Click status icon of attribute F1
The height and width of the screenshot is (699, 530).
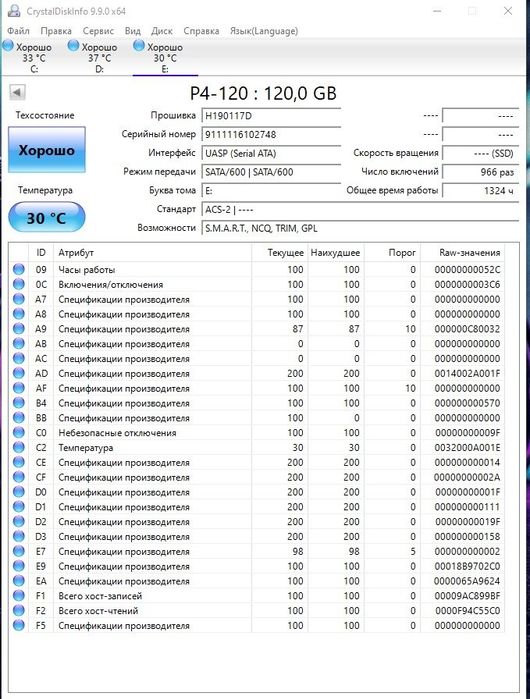[19, 596]
